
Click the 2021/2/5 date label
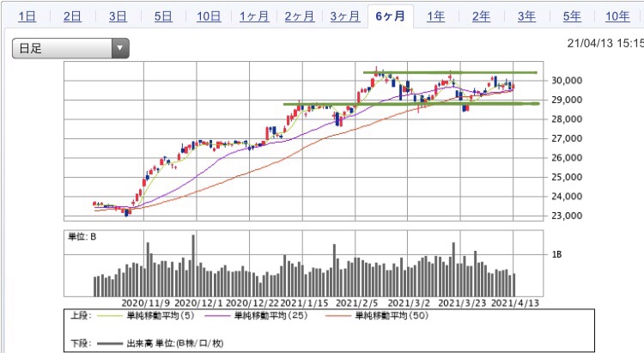tap(357, 303)
